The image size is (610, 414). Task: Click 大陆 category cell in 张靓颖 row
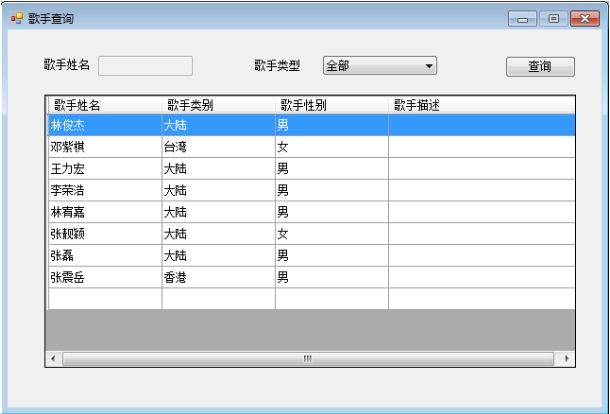[x=219, y=234]
